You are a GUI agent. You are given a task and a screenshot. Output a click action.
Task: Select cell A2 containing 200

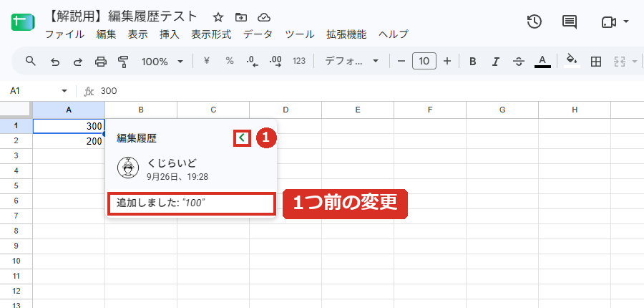click(x=69, y=141)
